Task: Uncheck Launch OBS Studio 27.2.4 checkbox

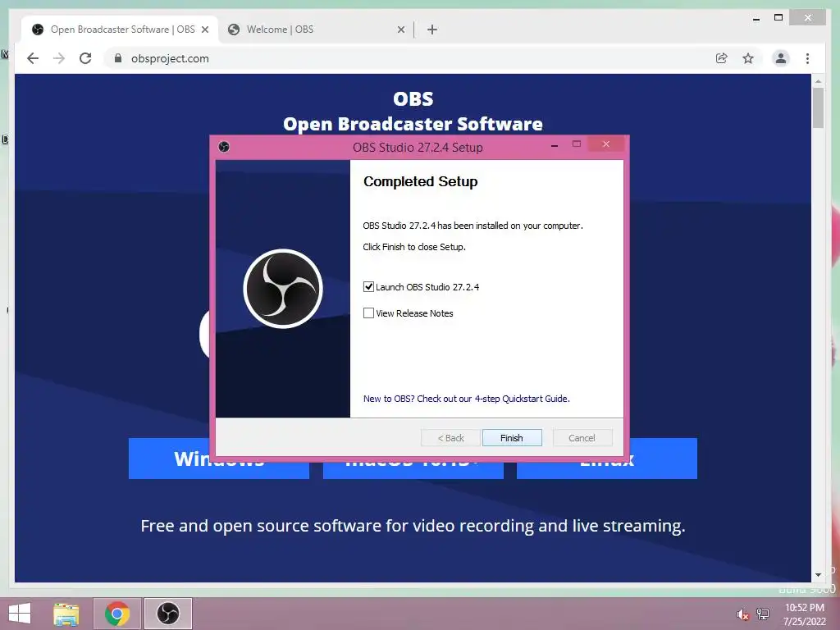Action: 368,286
